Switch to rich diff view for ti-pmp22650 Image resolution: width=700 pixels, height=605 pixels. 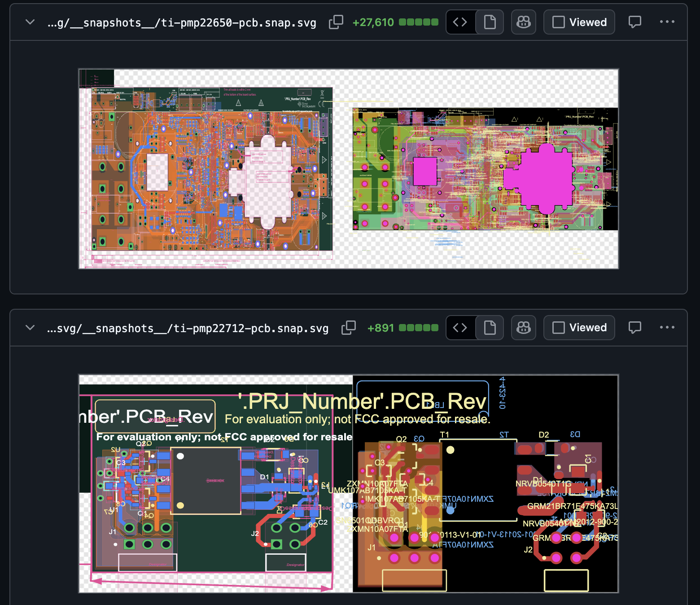[490, 22]
